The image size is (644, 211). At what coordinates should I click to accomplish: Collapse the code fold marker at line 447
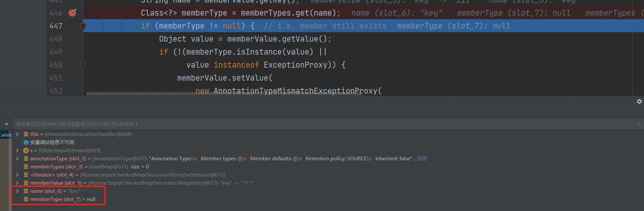click(83, 26)
